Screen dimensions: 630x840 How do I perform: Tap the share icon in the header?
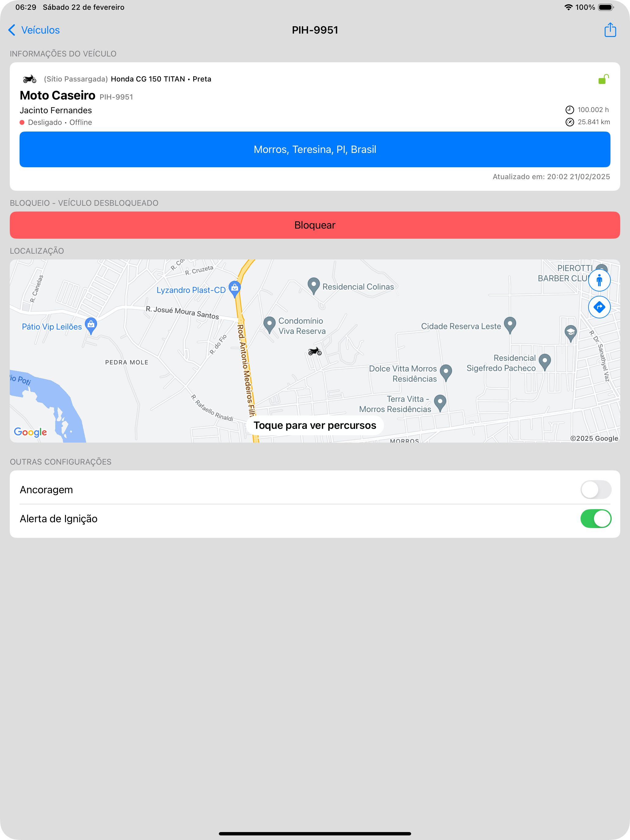pyautogui.click(x=610, y=30)
